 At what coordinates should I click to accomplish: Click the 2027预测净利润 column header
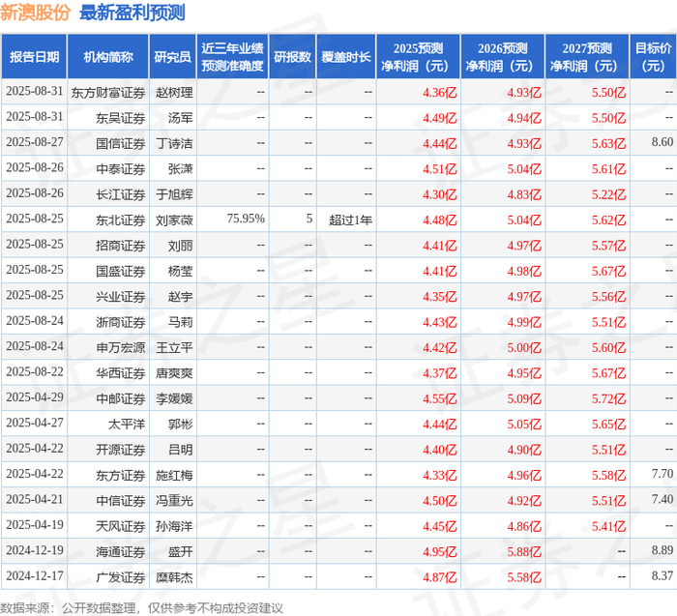(x=587, y=56)
